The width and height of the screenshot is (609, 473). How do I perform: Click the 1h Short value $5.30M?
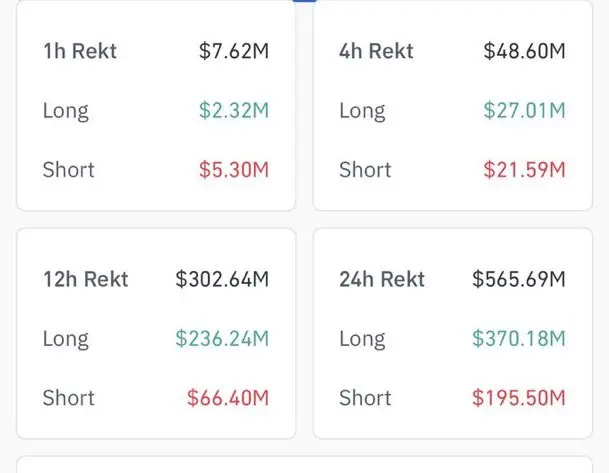click(234, 169)
